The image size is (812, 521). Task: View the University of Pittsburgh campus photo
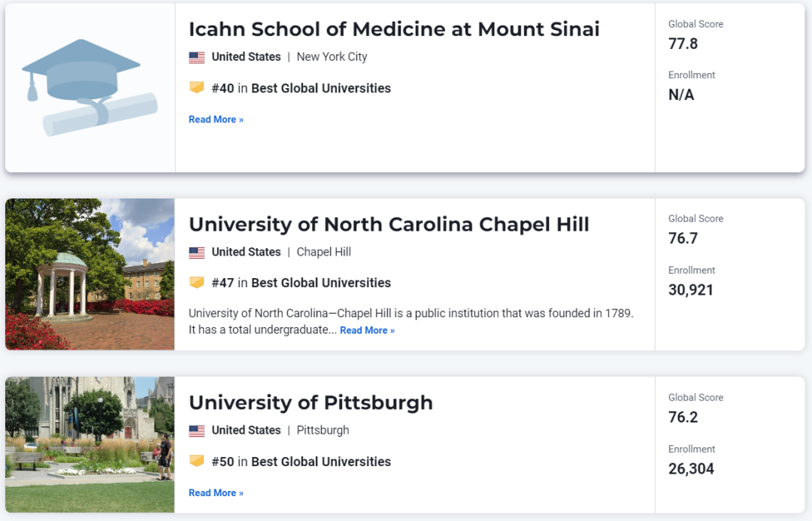[90, 445]
